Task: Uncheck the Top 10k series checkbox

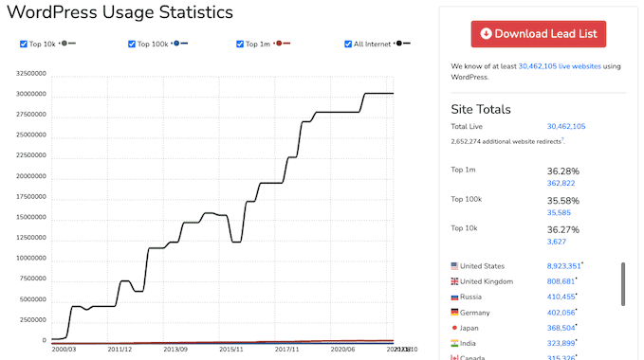Action: [24, 44]
